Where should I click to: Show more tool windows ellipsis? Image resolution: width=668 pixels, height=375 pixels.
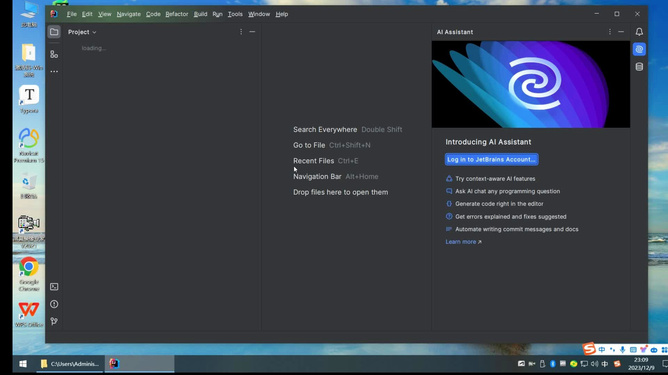(54, 72)
